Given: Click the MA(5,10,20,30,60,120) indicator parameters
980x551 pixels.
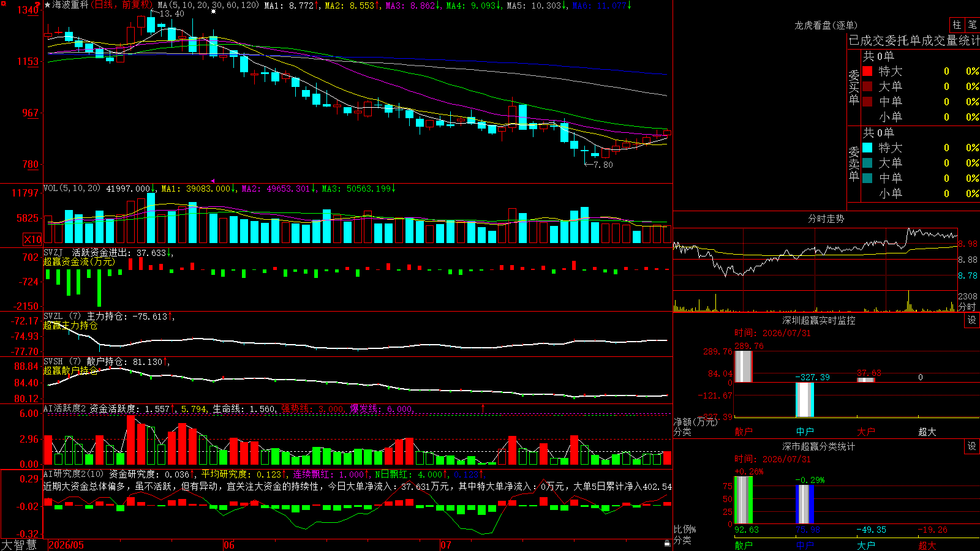Looking at the screenshot, I should (209, 5).
